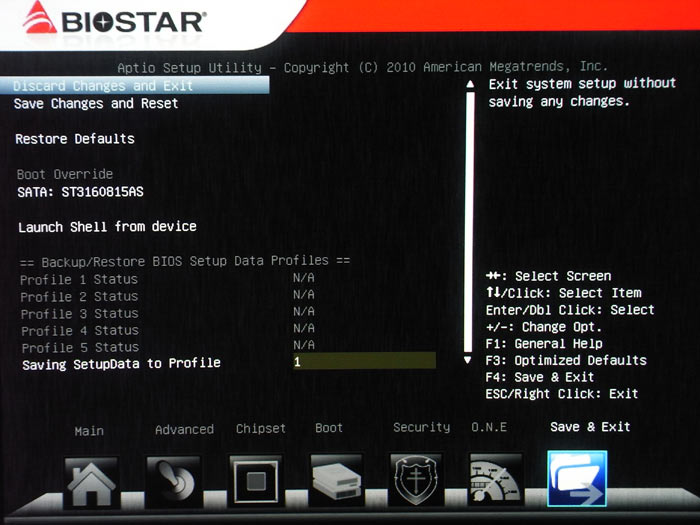Open the Advanced joystick icon

173,482
